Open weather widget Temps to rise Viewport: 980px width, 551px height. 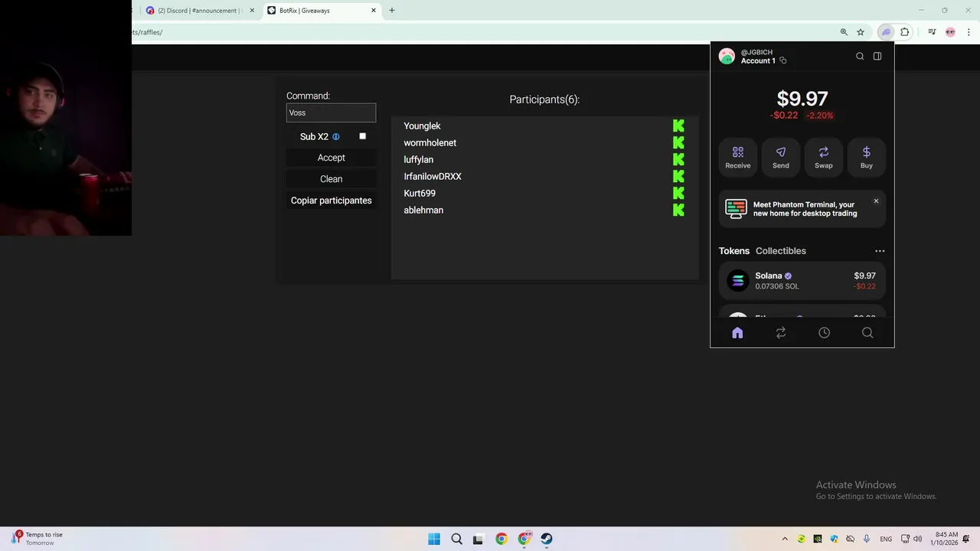click(x=38, y=538)
